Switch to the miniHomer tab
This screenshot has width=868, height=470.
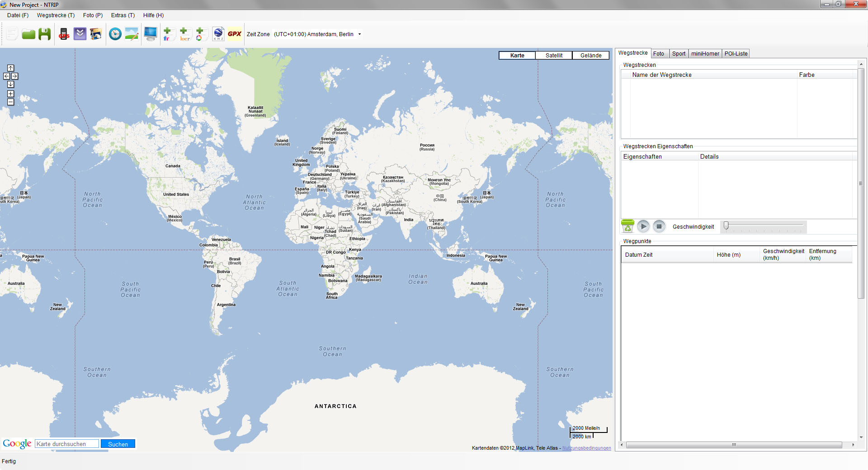click(x=705, y=54)
